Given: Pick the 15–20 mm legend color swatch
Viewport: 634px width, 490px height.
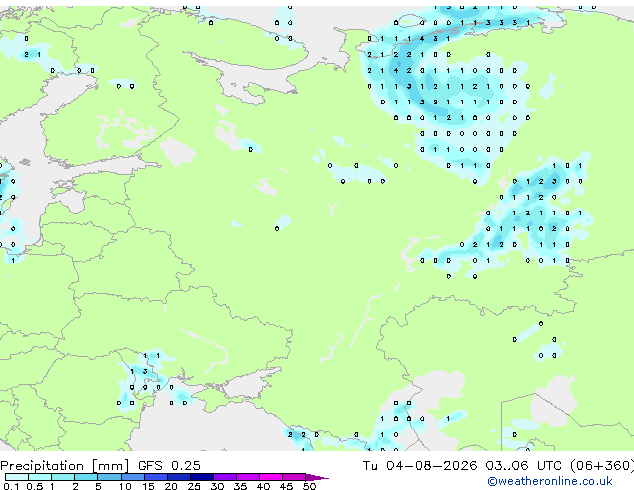Looking at the screenshot, I should (x=156, y=477).
